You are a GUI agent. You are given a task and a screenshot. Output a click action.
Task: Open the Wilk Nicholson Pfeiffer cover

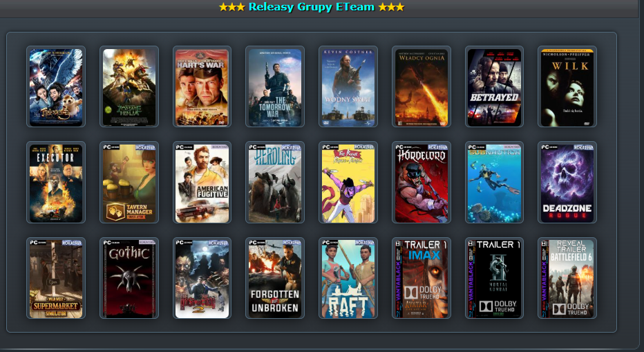(567, 86)
